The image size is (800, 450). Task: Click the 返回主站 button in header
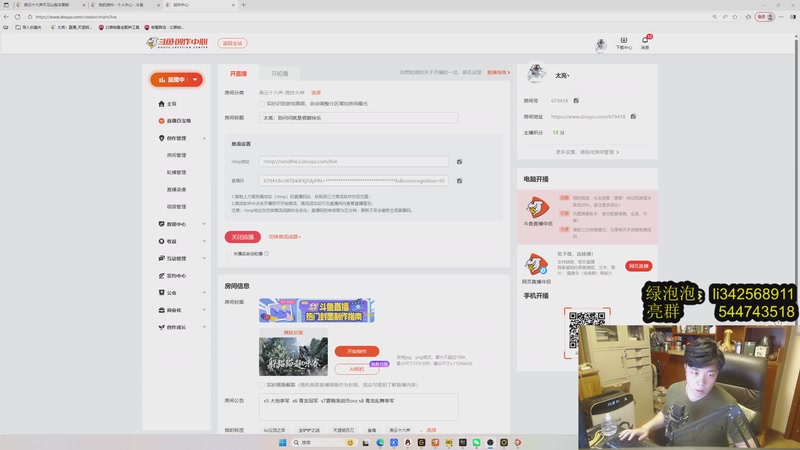point(232,43)
